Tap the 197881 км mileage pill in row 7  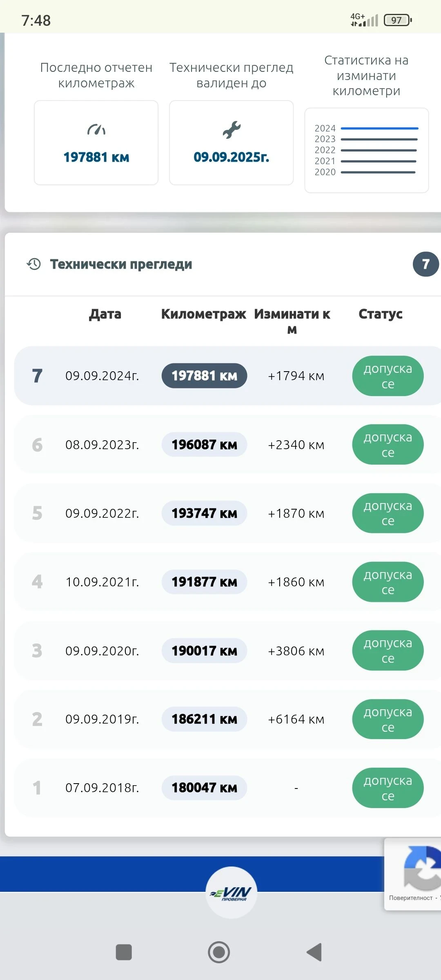(x=204, y=376)
